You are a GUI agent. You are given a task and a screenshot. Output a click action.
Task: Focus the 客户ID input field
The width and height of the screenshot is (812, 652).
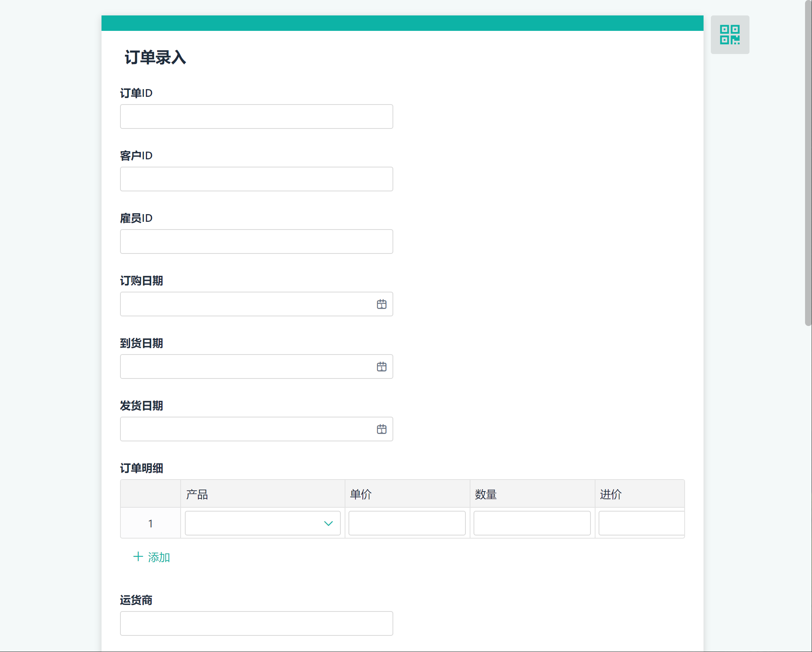pyautogui.click(x=256, y=179)
